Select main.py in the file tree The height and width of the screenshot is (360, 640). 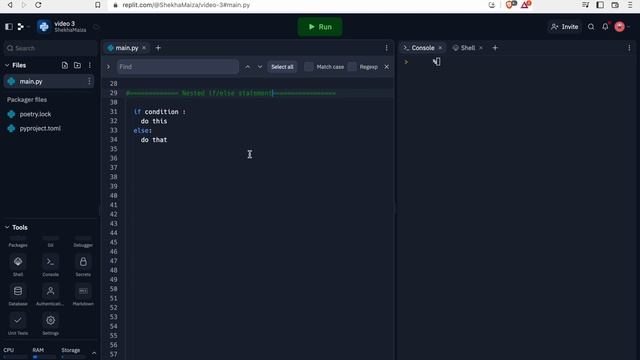(49, 81)
